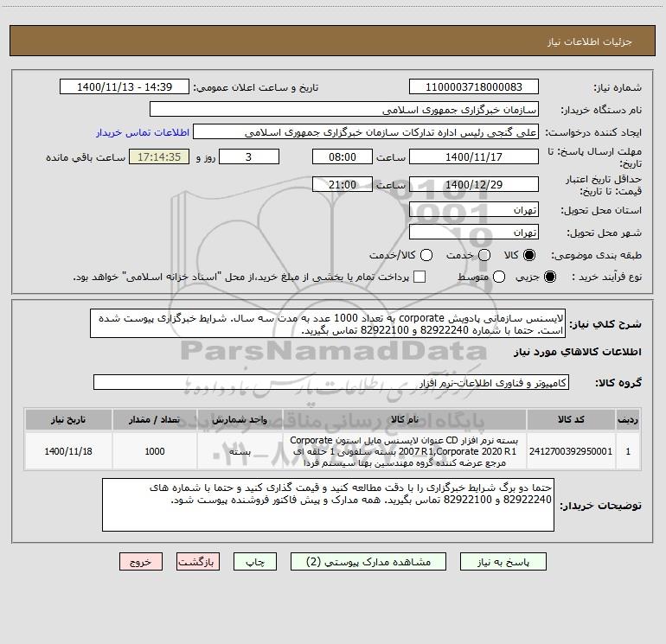This screenshot has height=644, width=666.
Task: Click the ردیف column header
Action: 628,419
